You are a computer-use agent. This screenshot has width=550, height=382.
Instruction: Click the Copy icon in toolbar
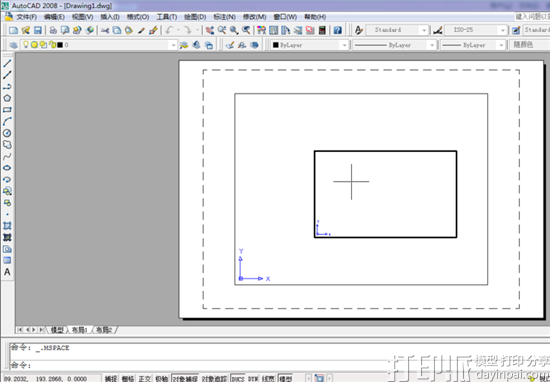(x=117, y=30)
